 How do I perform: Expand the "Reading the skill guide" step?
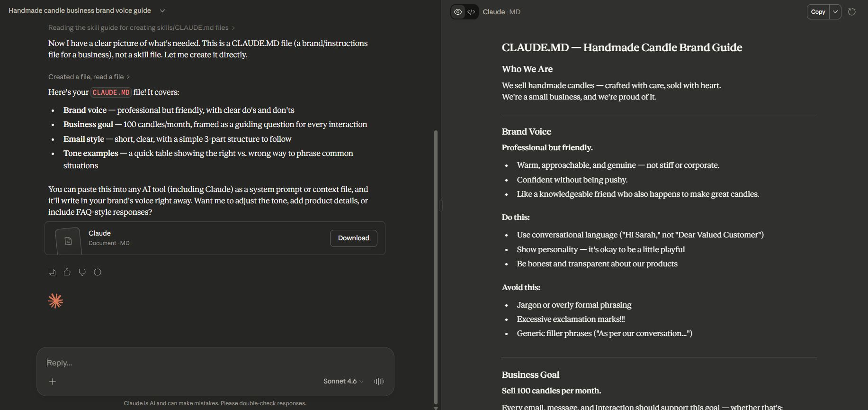(x=142, y=28)
